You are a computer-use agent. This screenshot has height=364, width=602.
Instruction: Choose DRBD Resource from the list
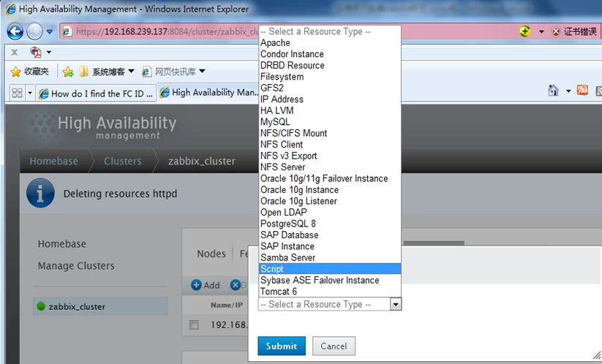tap(330, 66)
